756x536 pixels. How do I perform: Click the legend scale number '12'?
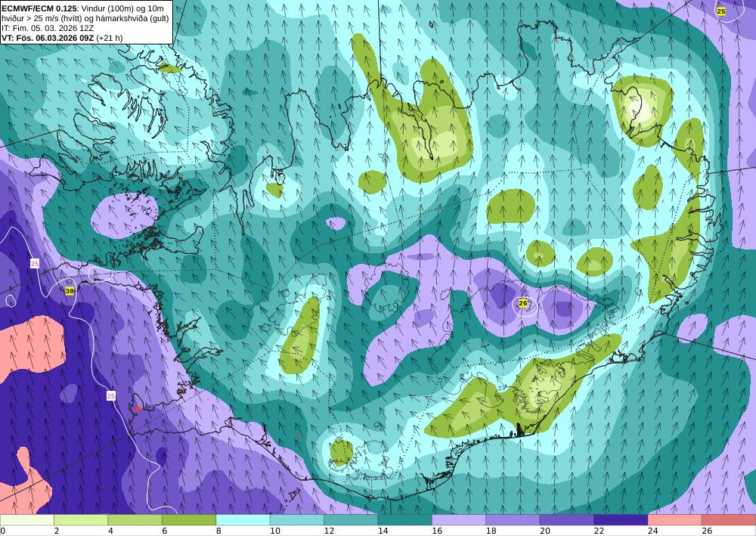(x=329, y=531)
